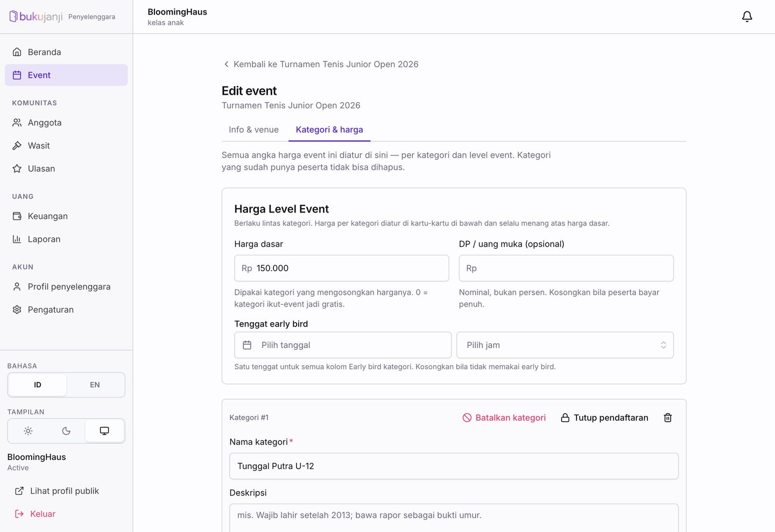Click Tutup pendaftaran button
The width and height of the screenshot is (775, 532).
604,418
